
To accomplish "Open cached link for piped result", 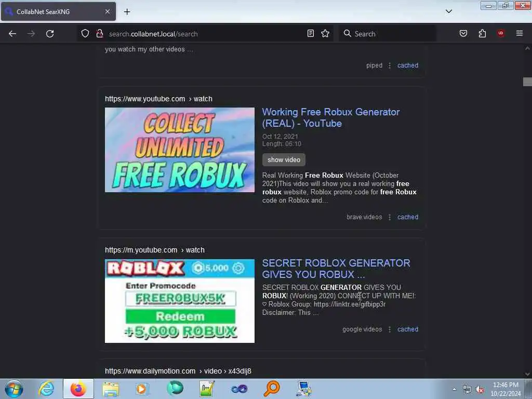I will coord(408,65).
